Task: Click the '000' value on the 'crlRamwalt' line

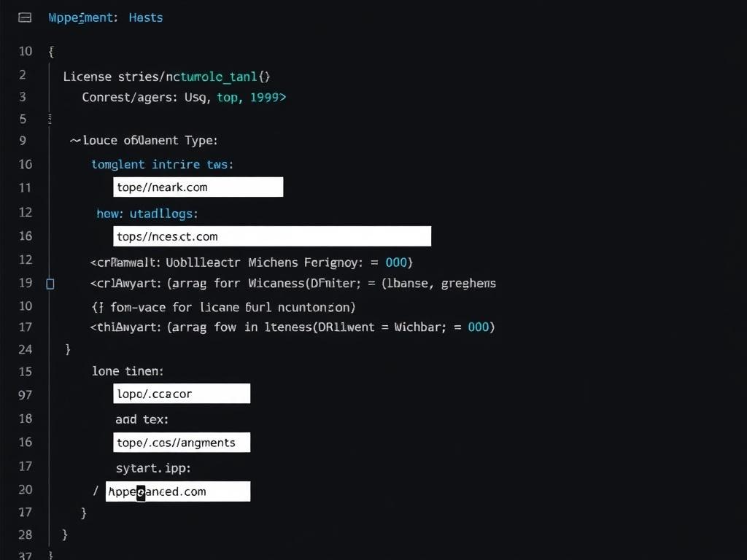Action: coord(397,262)
